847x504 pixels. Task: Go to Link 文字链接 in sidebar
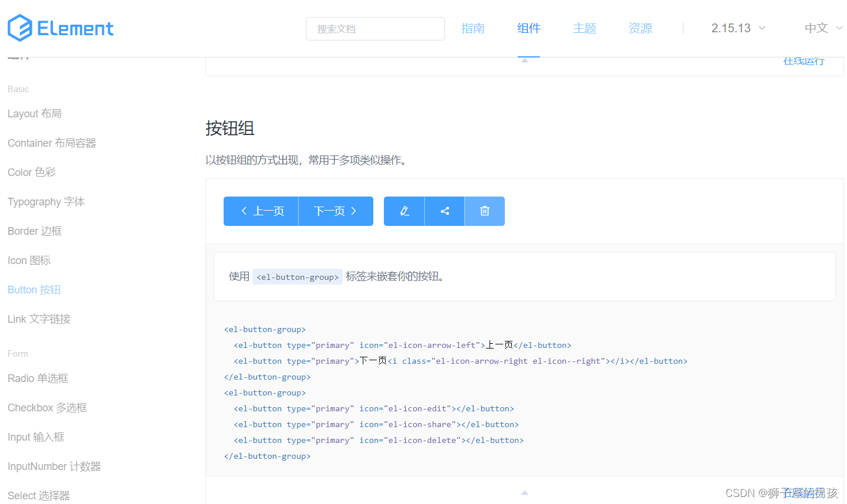point(39,319)
